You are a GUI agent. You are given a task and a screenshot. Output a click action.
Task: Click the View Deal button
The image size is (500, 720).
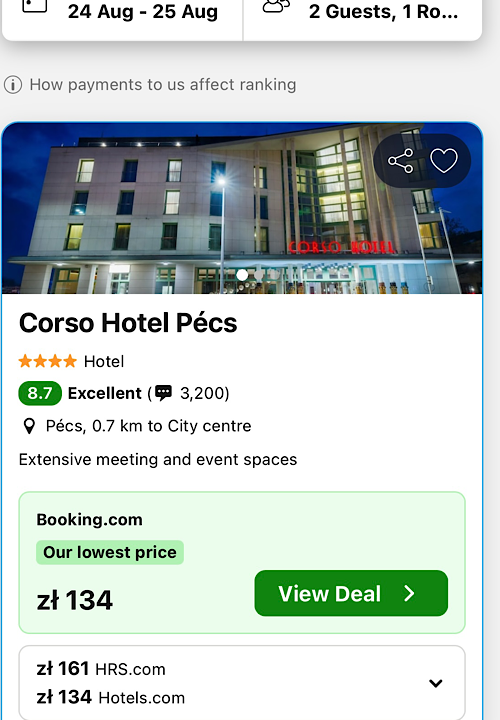[x=351, y=593]
